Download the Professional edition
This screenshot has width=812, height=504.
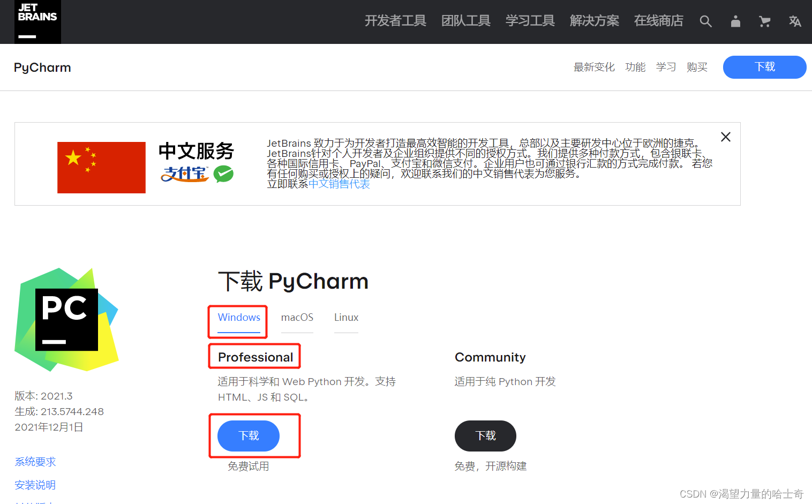click(x=249, y=436)
